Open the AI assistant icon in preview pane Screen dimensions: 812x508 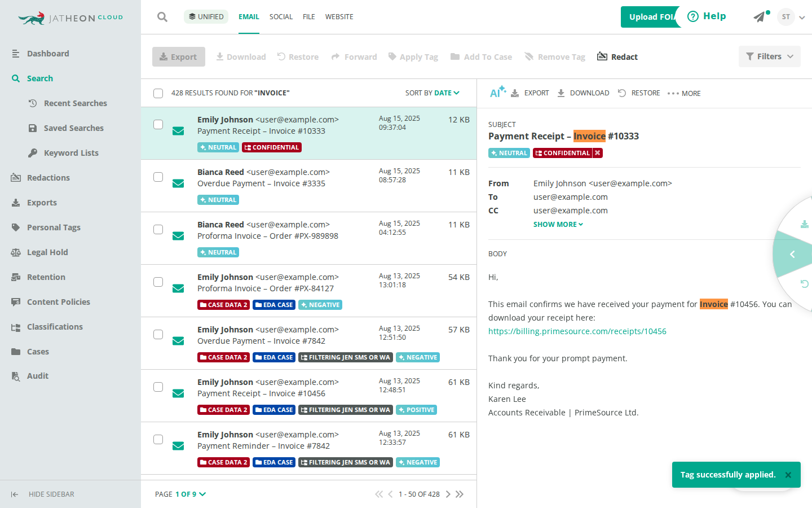pos(497,92)
